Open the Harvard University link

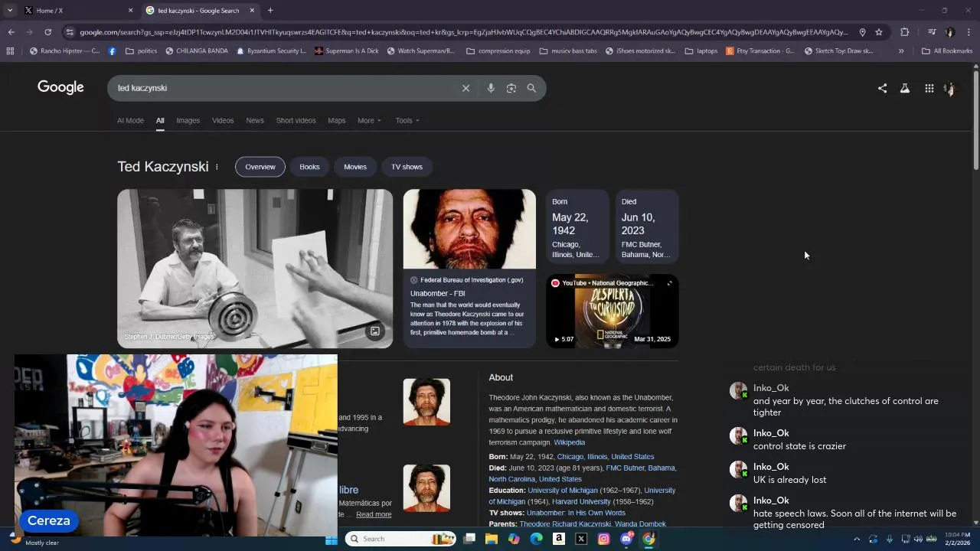[581, 502]
